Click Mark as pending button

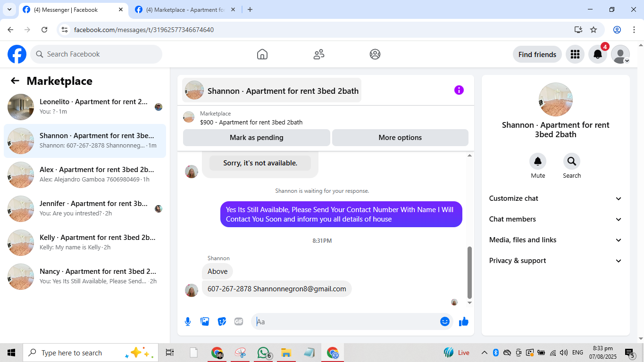point(257,138)
